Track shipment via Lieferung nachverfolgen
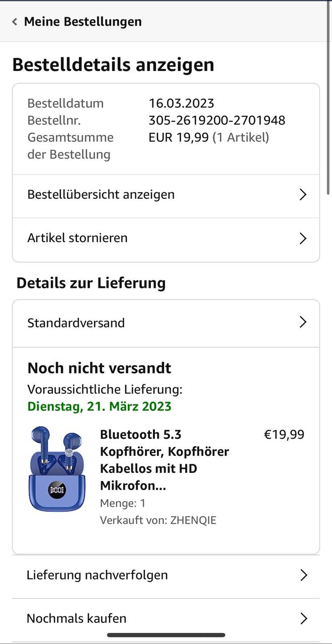Viewport: 332px width, 644px height. point(97,575)
